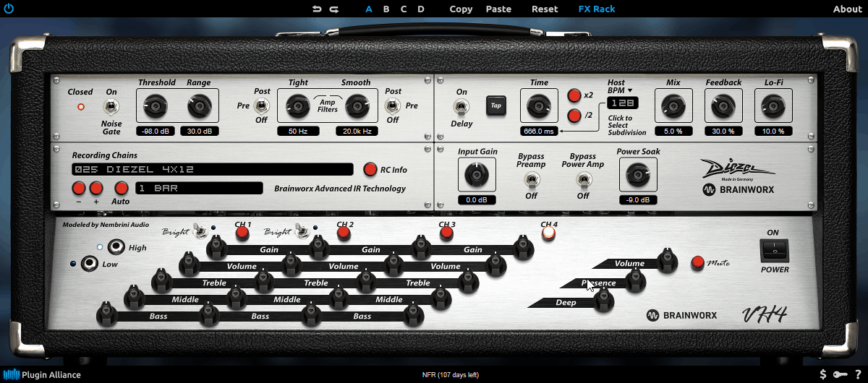Screen dimensions: 868x383
Task: Click the dollar sign icon
Action: pos(823,374)
